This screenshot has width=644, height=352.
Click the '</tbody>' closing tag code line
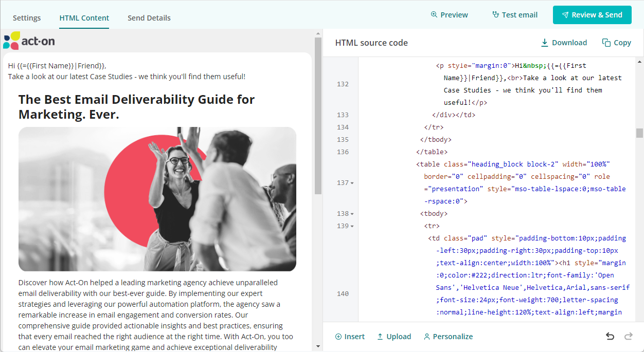tap(436, 140)
